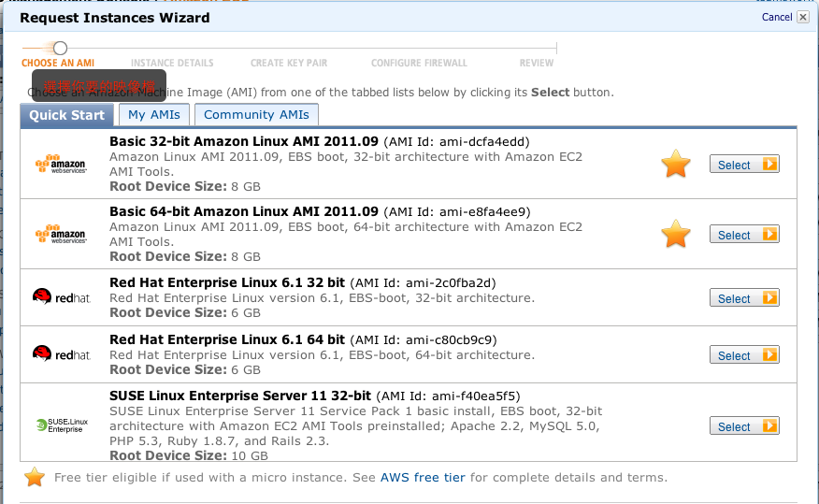Click the AMI Id ami-f40ea5f5 text
This screenshot has width=819, height=504.
[x=448, y=396]
